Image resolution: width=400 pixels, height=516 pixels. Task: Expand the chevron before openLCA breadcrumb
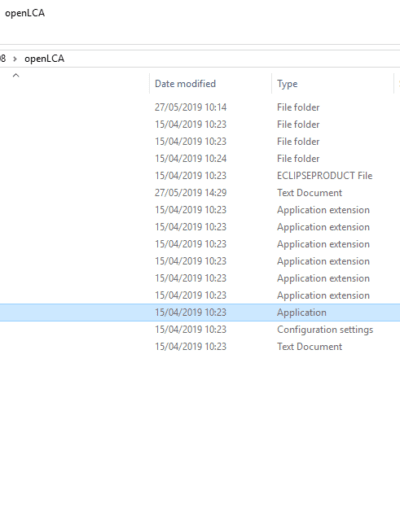click(15, 59)
